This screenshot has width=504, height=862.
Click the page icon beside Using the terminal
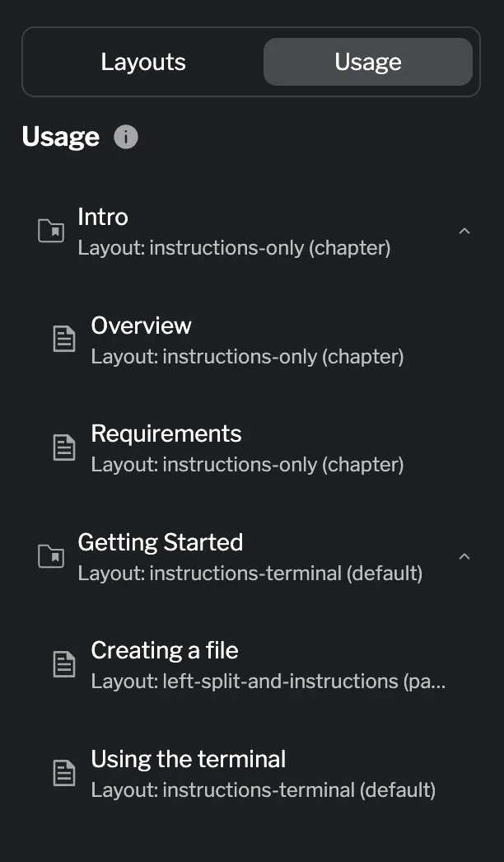tap(64, 771)
